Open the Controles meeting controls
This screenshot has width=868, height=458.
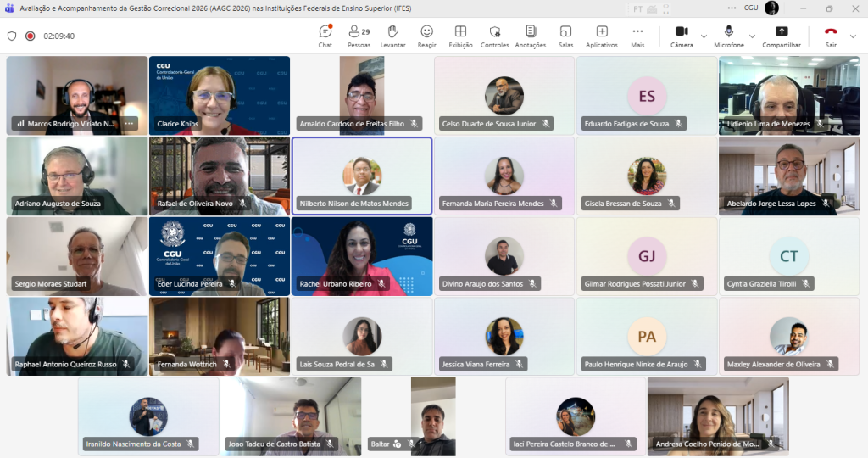(494, 36)
